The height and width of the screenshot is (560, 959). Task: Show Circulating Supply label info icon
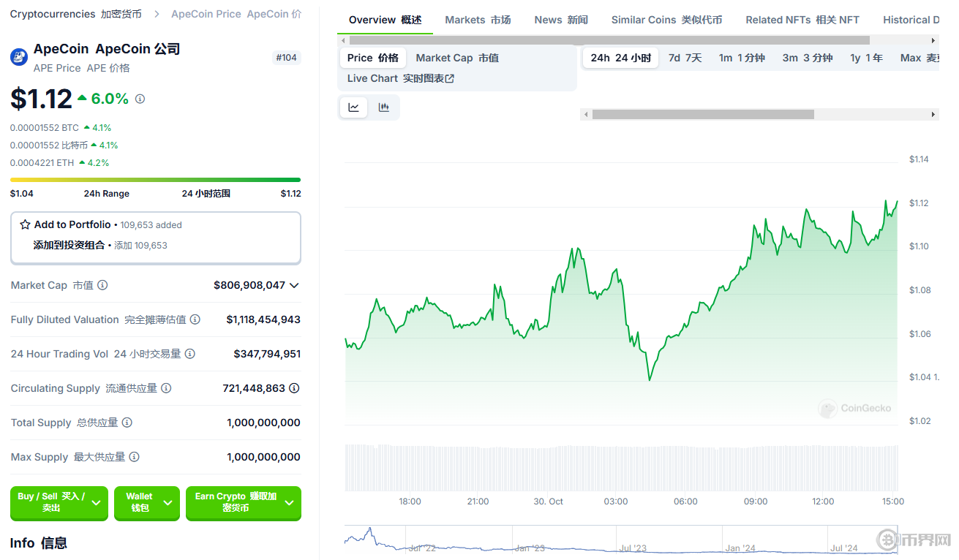(166, 388)
